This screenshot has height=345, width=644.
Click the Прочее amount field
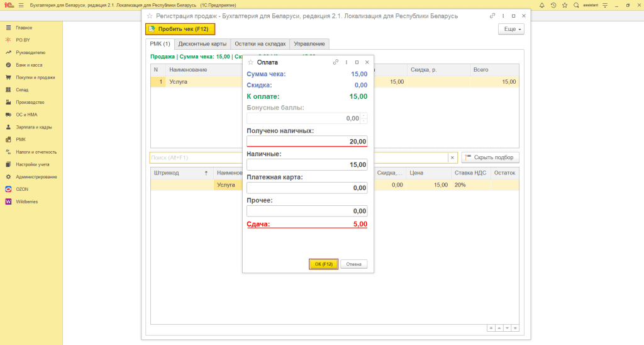[x=307, y=211]
